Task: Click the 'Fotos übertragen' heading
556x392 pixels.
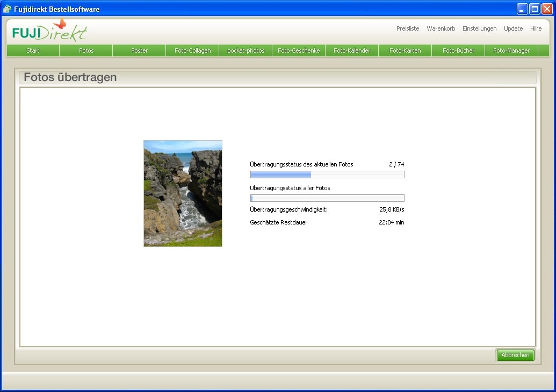Action: click(70, 77)
